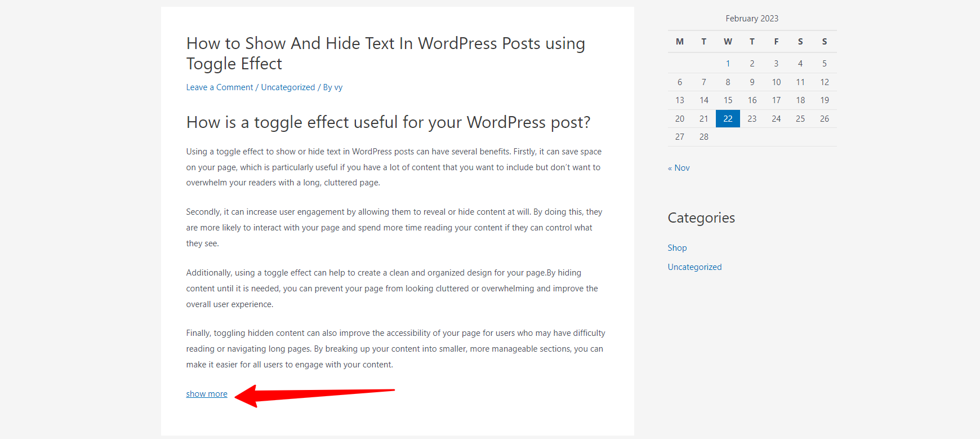Viewport: 980px width, 439px height.
Task: Click the 'M' weekday column header
Action: click(x=680, y=42)
